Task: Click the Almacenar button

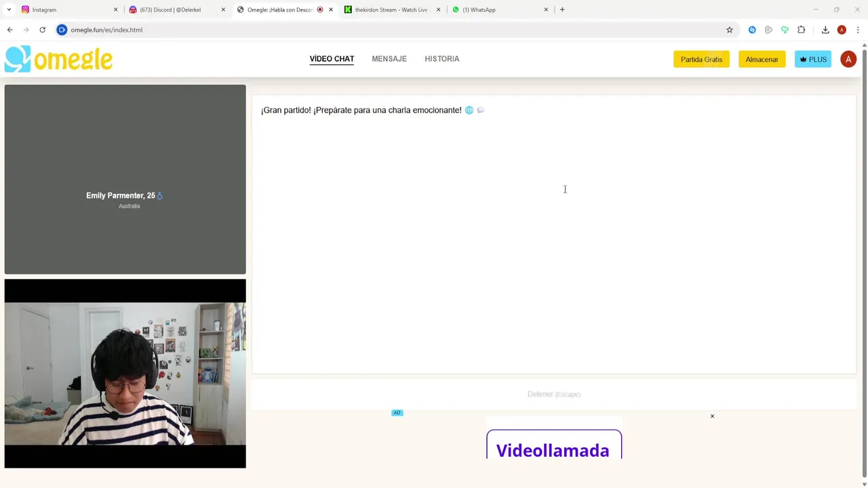Action: click(x=762, y=59)
